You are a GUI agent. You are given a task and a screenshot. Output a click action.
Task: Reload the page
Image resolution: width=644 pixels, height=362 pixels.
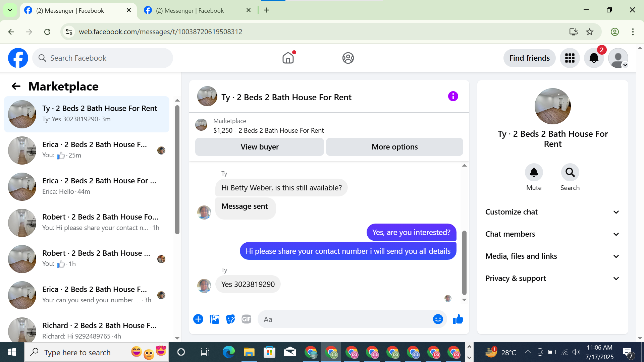pyautogui.click(x=47, y=32)
